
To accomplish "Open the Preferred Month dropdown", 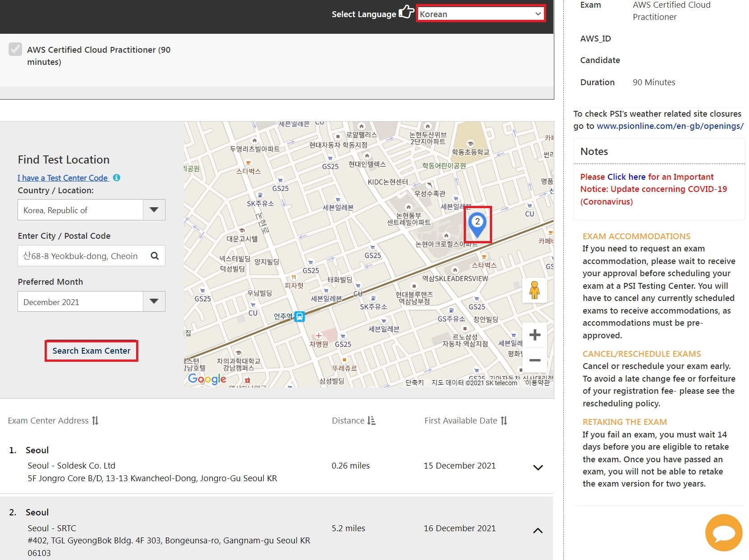I will pyautogui.click(x=91, y=302).
